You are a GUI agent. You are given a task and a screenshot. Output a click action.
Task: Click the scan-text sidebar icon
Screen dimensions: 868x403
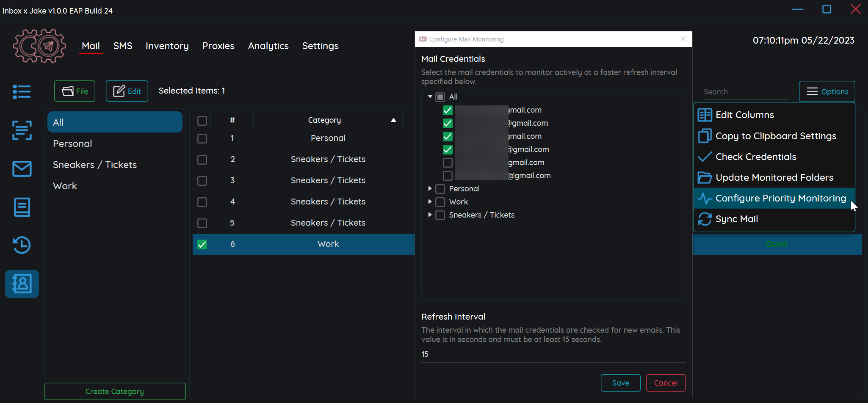tap(22, 130)
